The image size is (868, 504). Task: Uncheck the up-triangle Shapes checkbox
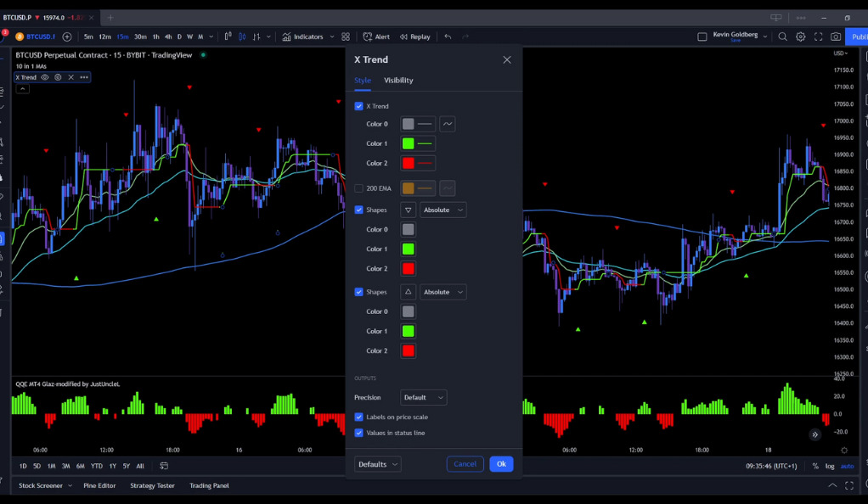coord(358,292)
